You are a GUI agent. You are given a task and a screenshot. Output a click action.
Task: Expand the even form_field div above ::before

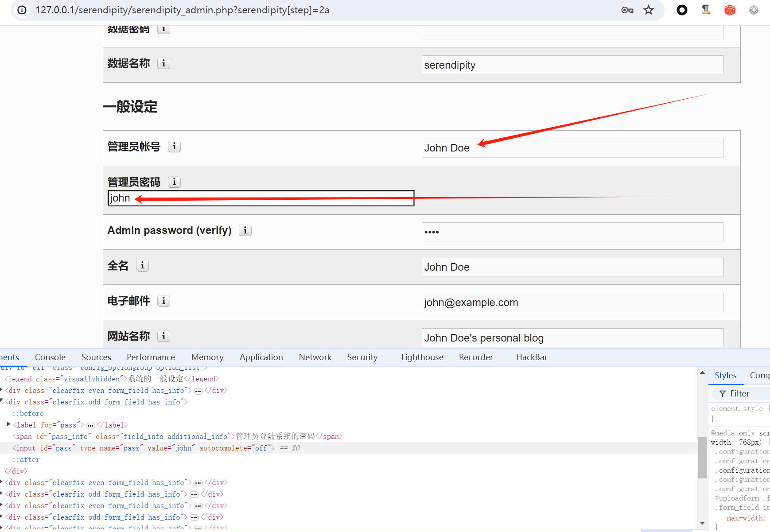[x=2, y=390]
